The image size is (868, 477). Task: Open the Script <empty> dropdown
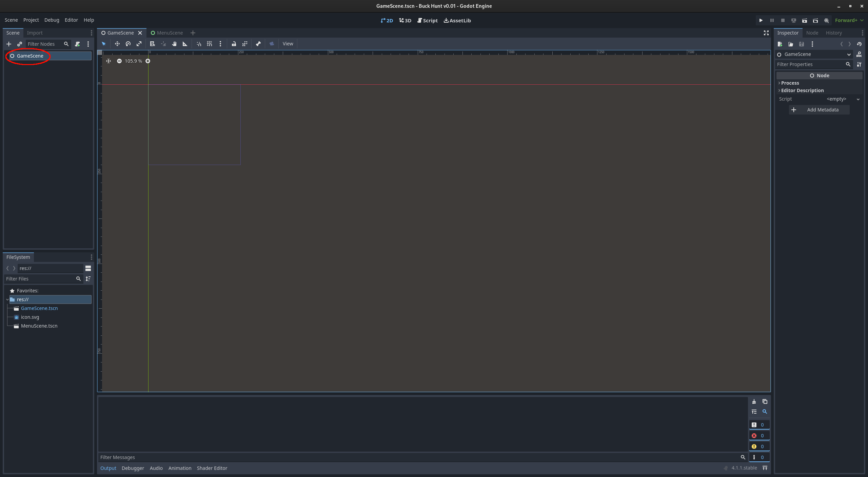click(x=843, y=99)
